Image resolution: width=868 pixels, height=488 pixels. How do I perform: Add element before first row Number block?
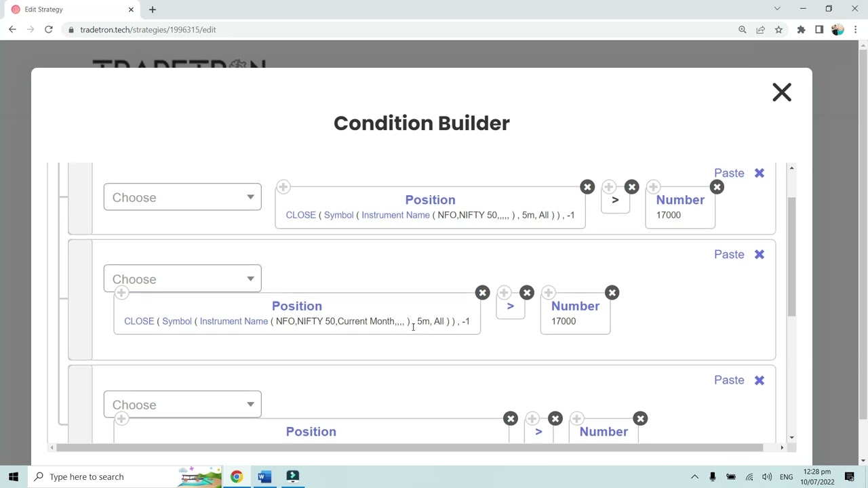(x=653, y=186)
